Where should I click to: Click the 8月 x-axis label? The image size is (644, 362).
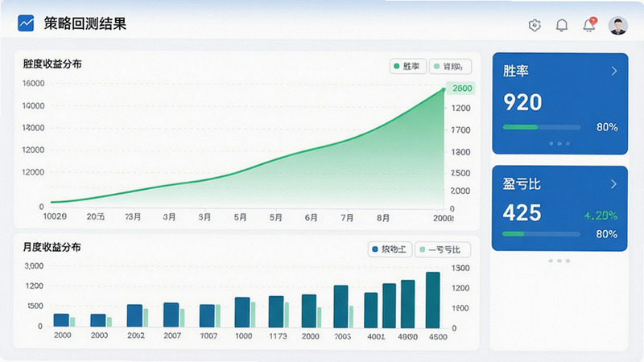click(x=383, y=217)
